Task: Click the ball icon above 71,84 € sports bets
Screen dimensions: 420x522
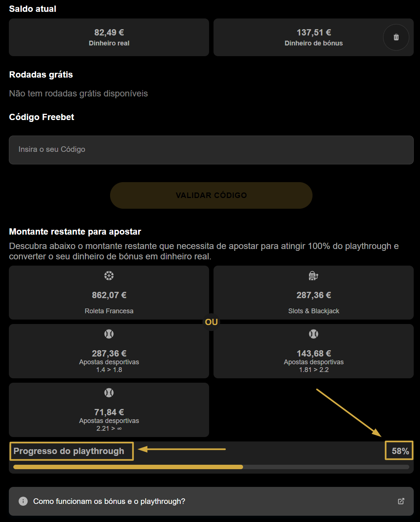Action: [x=109, y=393]
